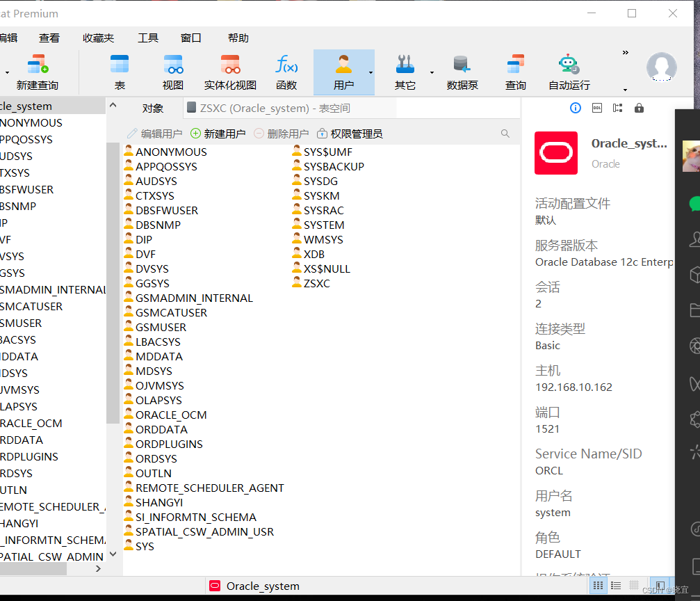Select the SYSRAC user
This screenshot has height=601, width=700.
(x=318, y=211)
